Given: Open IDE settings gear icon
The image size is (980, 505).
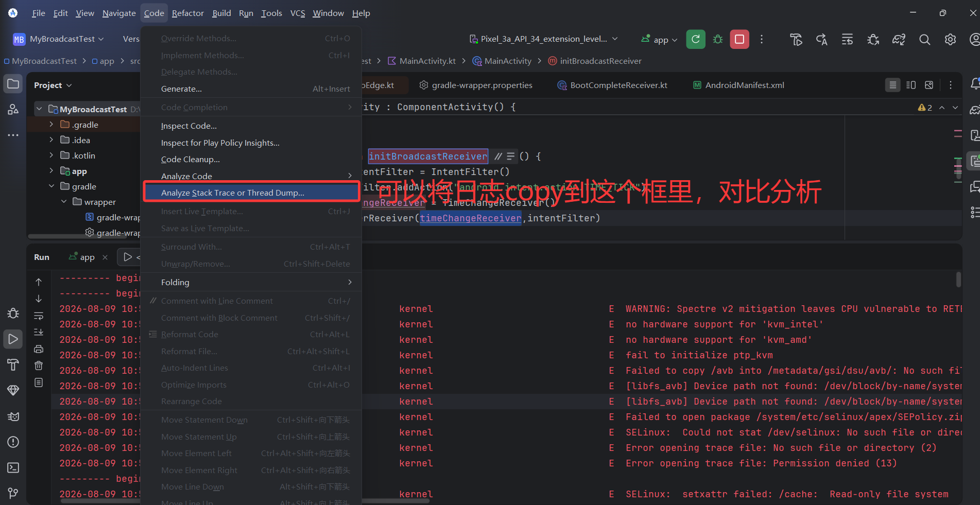Looking at the screenshot, I should (950, 39).
